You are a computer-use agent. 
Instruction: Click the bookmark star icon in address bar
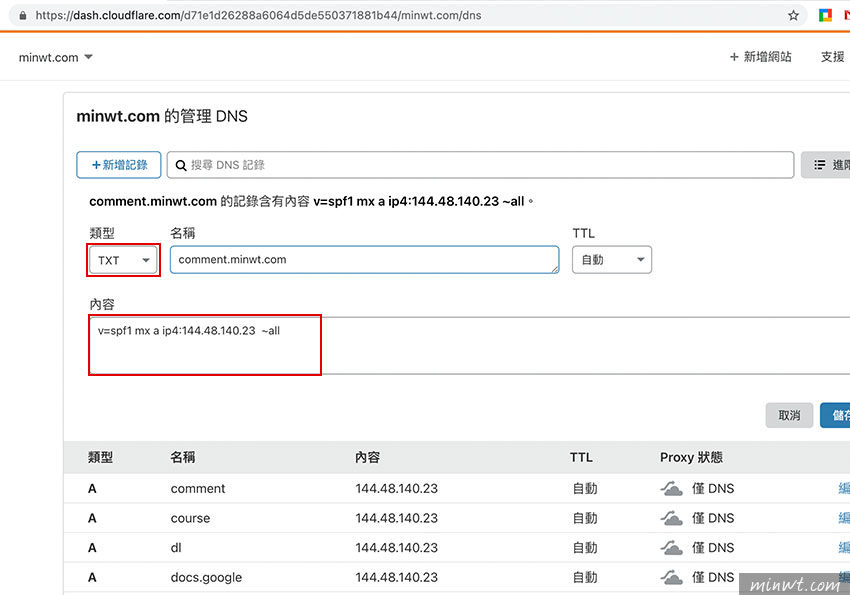coord(793,15)
